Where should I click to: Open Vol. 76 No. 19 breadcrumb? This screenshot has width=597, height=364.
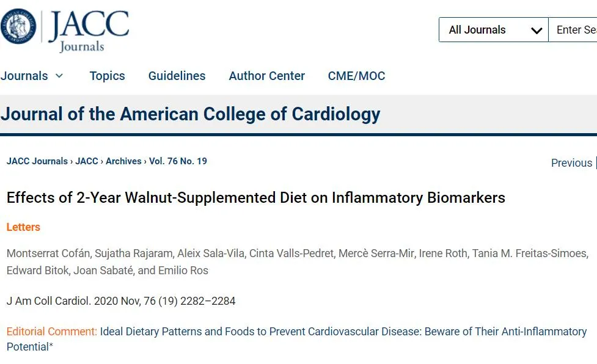pyautogui.click(x=178, y=161)
